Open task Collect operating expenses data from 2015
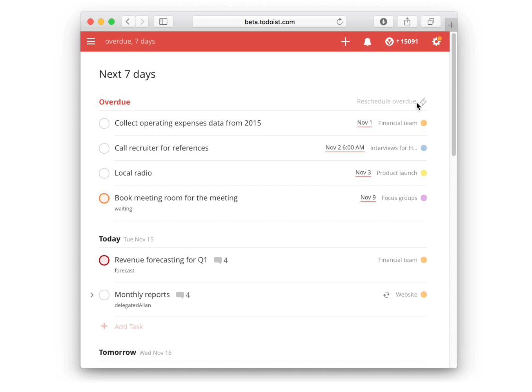The image size is (532, 392). click(188, 123)
